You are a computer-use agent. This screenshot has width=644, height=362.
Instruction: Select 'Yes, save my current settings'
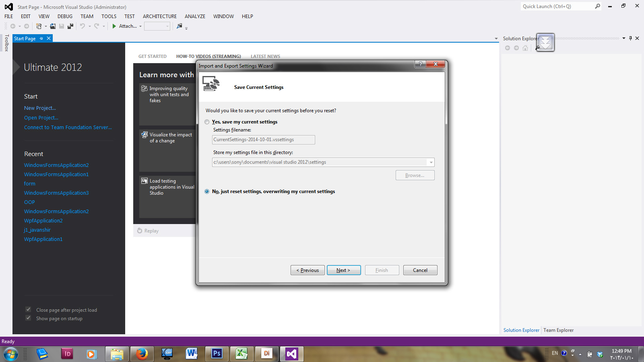207,122
